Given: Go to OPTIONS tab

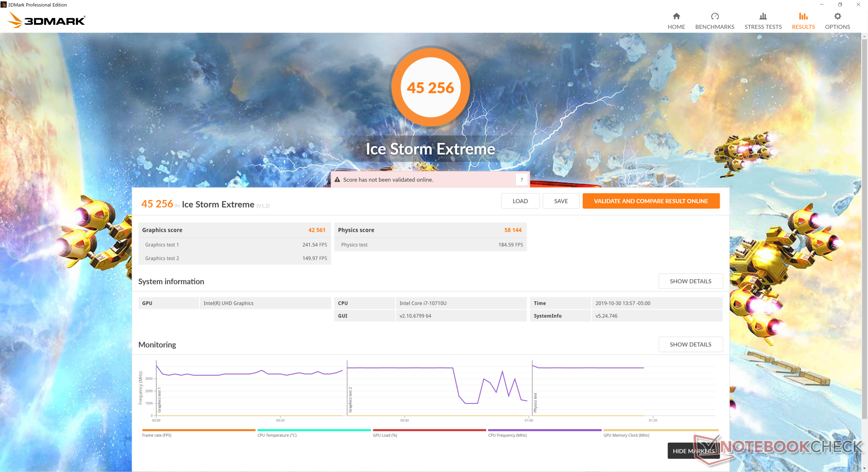Looking at the screenshot, I should (838, 21).
